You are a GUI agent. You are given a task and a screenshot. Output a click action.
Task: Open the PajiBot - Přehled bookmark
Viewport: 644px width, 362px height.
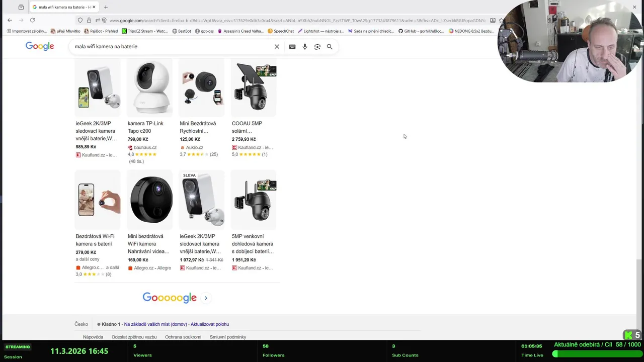click(101, 31)
